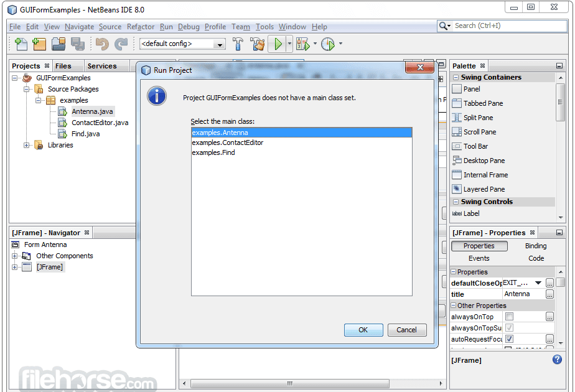The image size is (575, 392).
Task: Switch to the Binding view toggle
Action: point(536,246)
